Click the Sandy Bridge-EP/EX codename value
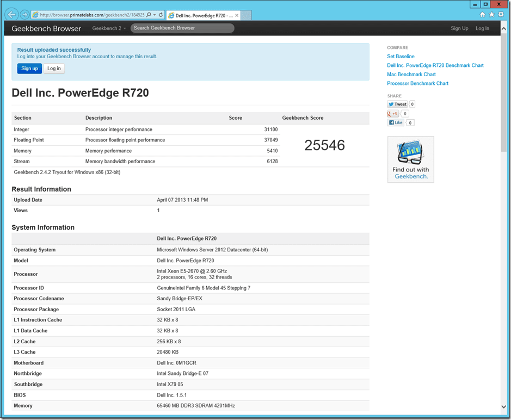511x420 pixels. 180,299
